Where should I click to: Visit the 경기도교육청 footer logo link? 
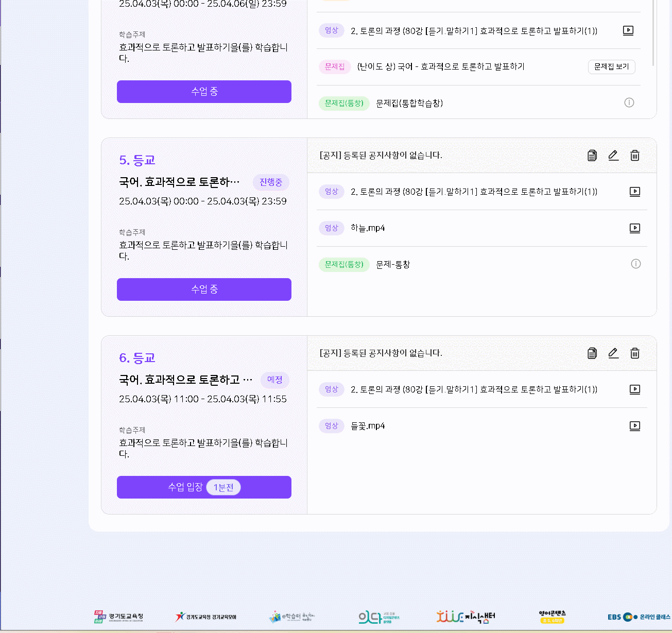pyautogui.click(x=119, y=617)
